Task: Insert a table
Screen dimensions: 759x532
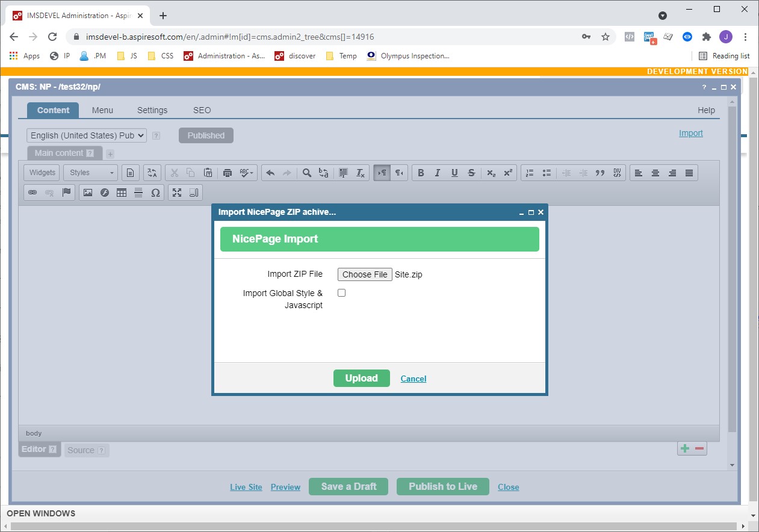Action: 122,193
